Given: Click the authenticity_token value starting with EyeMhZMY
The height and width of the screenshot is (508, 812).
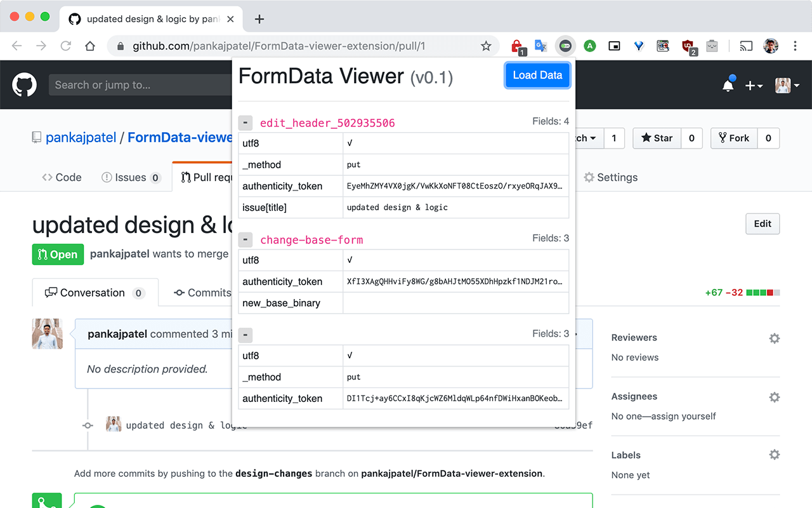Looking at the screenshot, I should tap(454, 186).
